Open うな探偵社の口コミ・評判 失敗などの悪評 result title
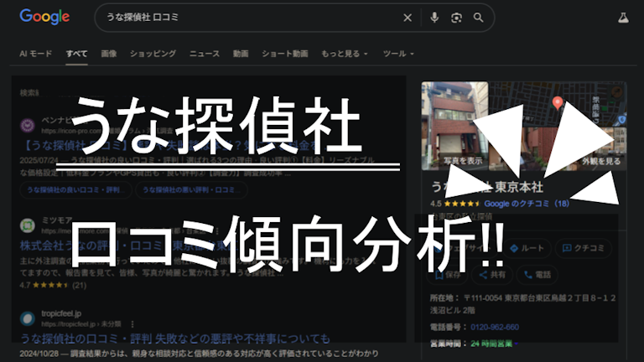The height and width of the screenshot is (362, 644). pyautogui.click(x=175, y=339)
